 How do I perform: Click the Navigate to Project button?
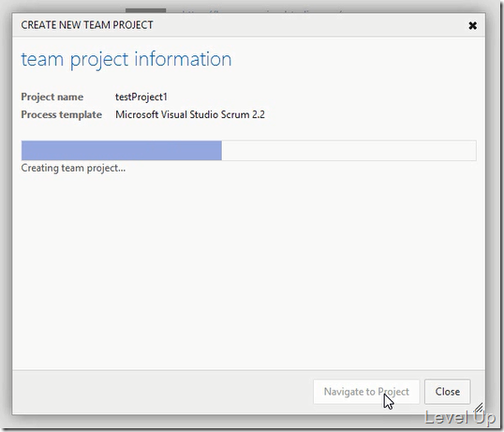click(x=366, y=392)
